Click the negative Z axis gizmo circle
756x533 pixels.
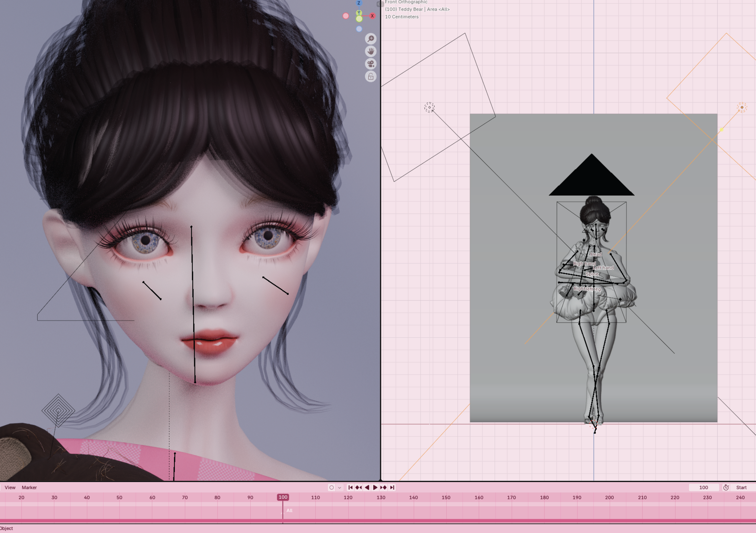[359, 29]
